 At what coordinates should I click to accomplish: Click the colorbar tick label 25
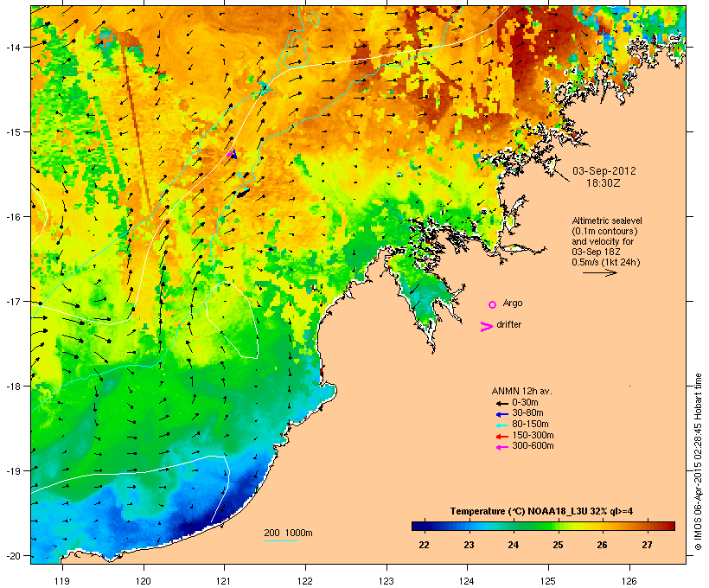click(558, 545)
